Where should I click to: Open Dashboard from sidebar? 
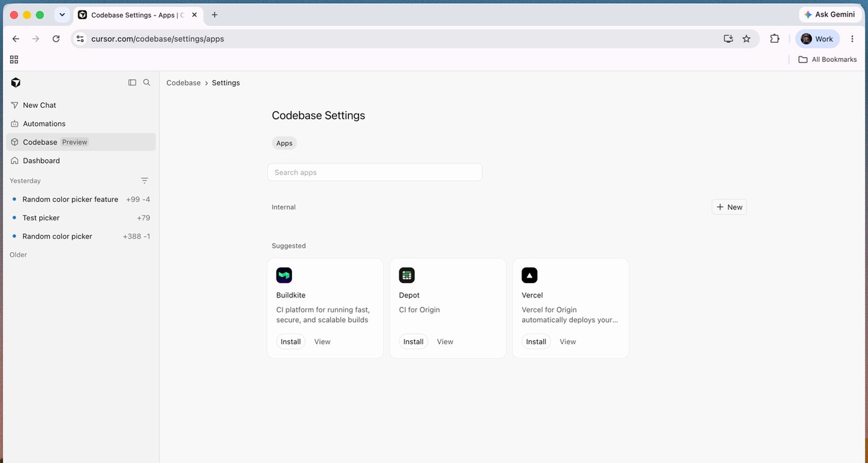pos(81,161)
